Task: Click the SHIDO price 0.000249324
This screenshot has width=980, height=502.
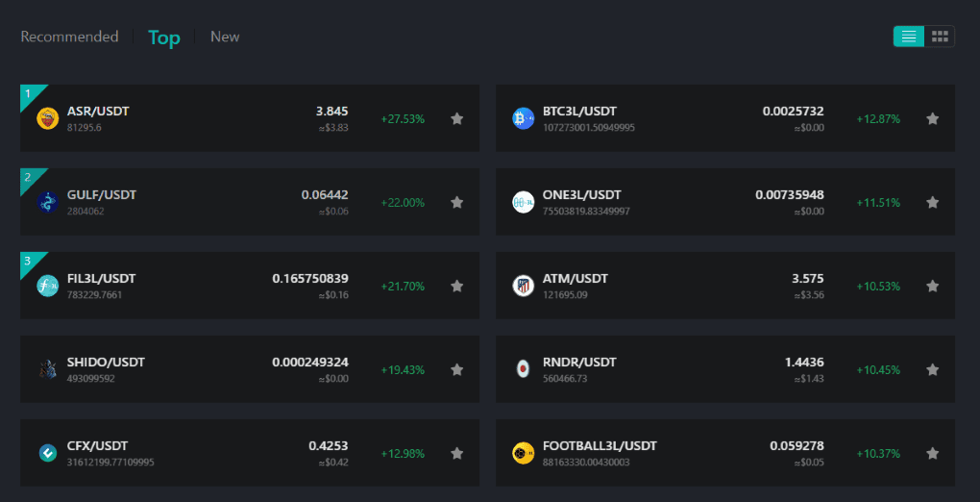Action: [x=310, y=363]
